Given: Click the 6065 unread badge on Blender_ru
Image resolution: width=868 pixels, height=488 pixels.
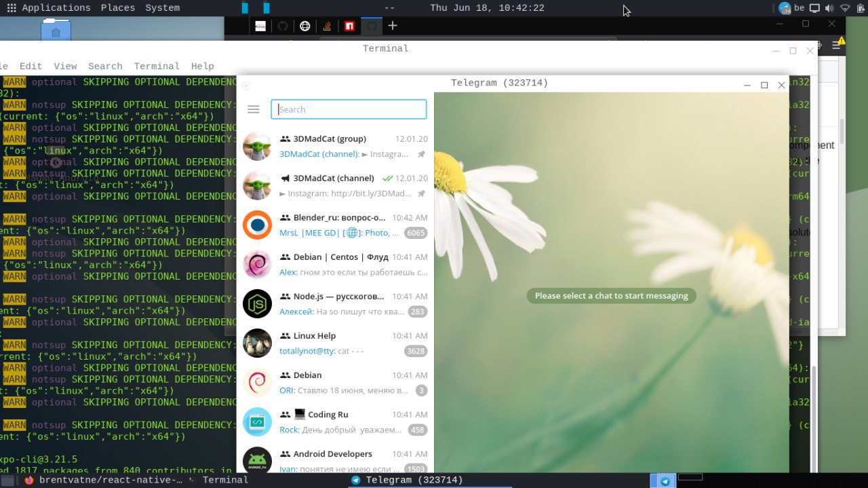Looking at the screenshot, I should (416, 233).
